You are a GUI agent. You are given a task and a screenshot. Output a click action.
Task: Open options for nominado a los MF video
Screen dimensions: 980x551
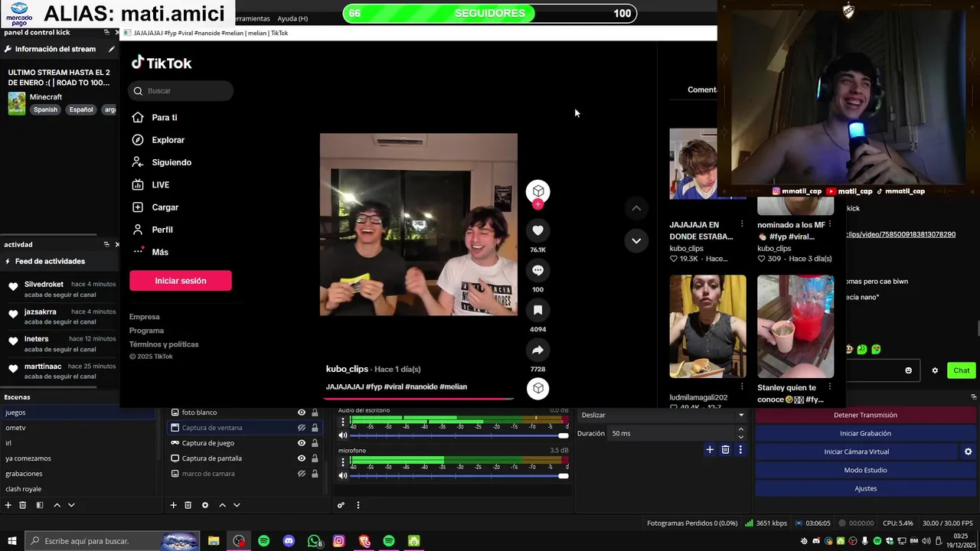click(x=829, y=224)
